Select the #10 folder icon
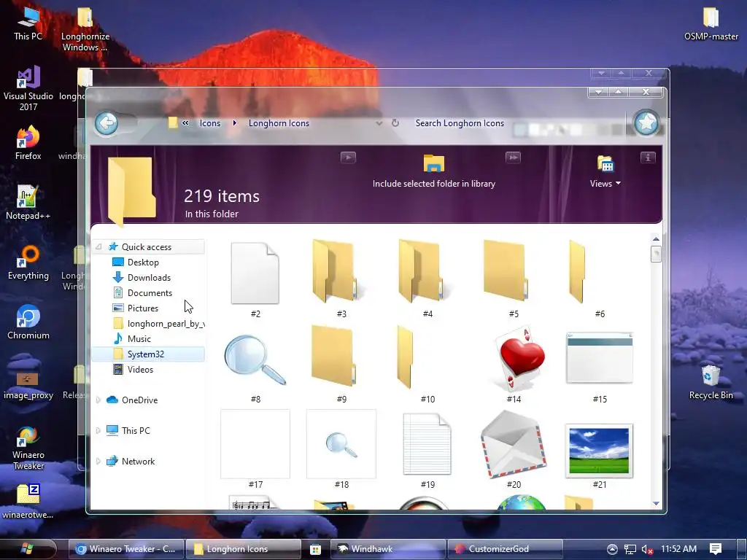Screen dimensions: 747x560 405,357
